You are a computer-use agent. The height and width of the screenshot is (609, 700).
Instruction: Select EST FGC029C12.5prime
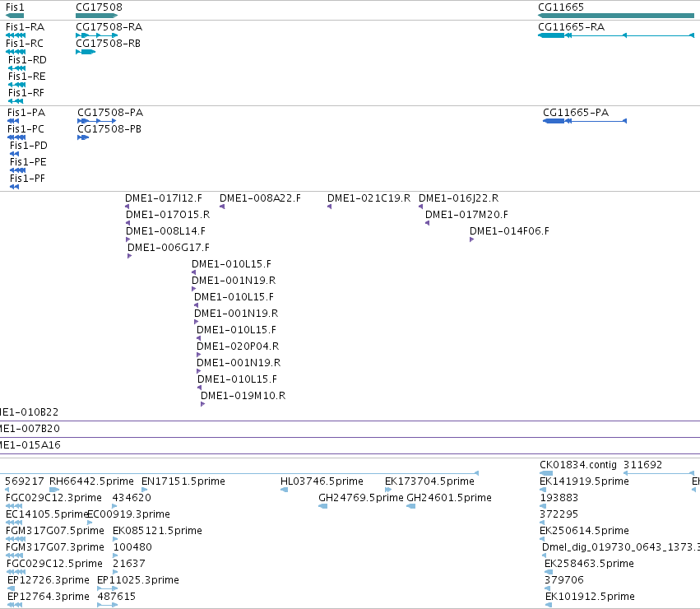(54, 565)
